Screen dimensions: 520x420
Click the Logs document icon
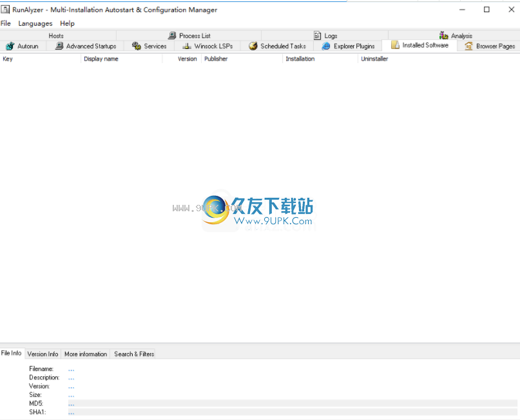[x=318, y=35]
